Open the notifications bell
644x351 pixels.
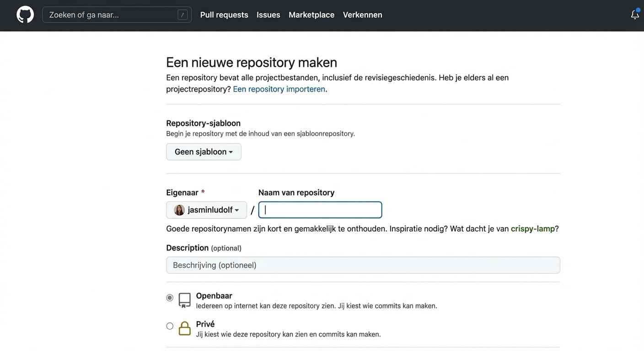(635, 15)
